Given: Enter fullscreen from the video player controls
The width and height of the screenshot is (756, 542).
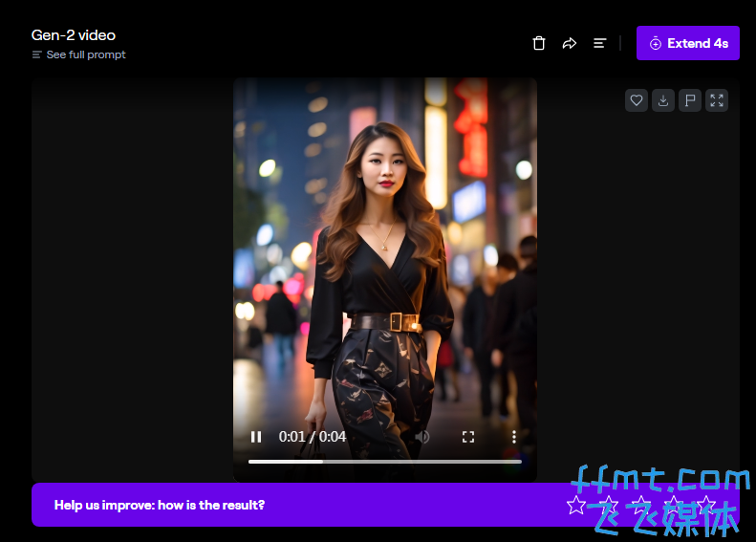Looking at the screenshot, I should tap(467, 437).
